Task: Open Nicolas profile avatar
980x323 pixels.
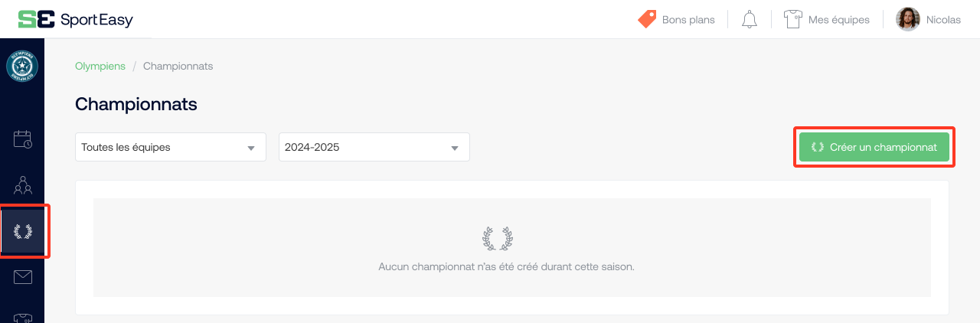Action: (908, 20)
